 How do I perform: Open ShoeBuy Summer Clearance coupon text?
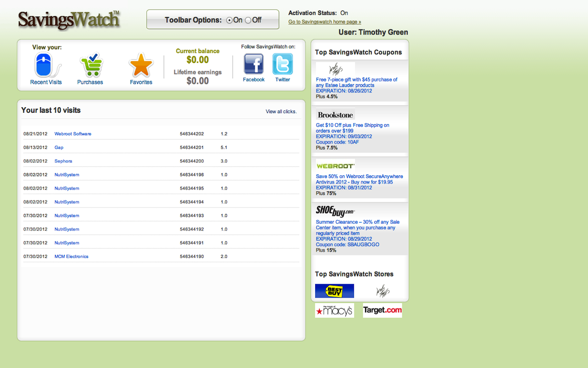pyautogui.click(x=358, y=228)
